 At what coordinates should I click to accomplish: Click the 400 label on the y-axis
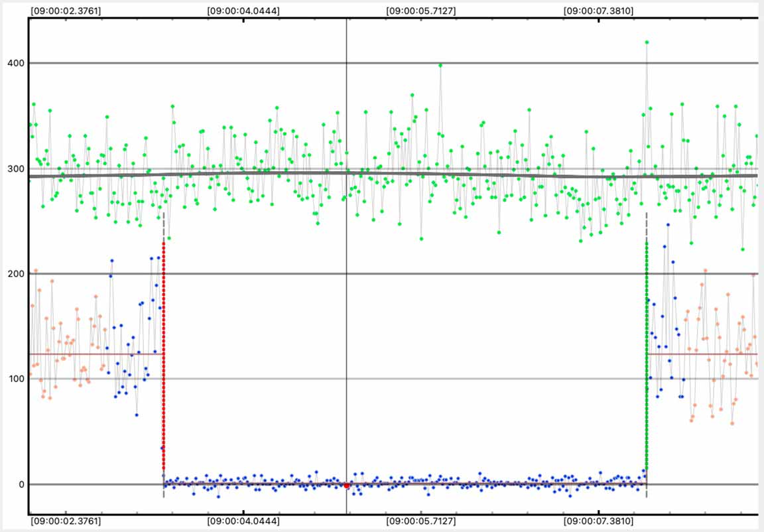pyautogui.click(x=15, y=63)
